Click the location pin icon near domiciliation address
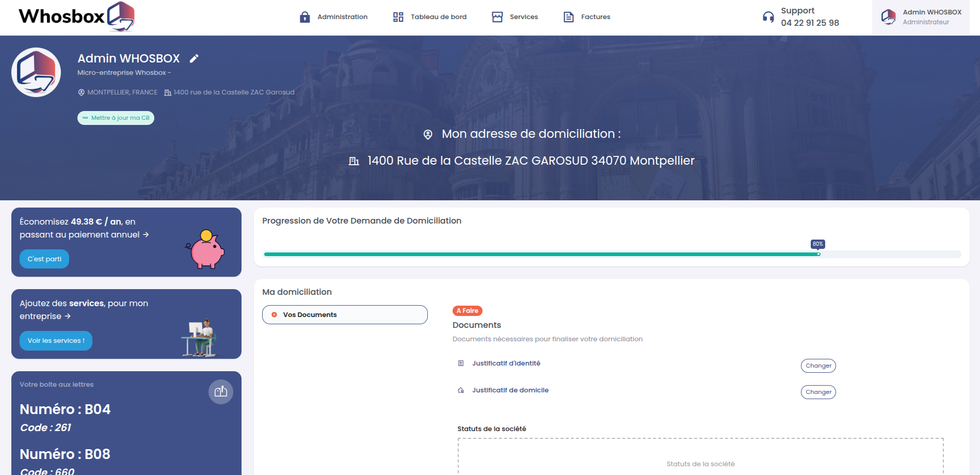980x475 pixels. [x=428, y=135]
